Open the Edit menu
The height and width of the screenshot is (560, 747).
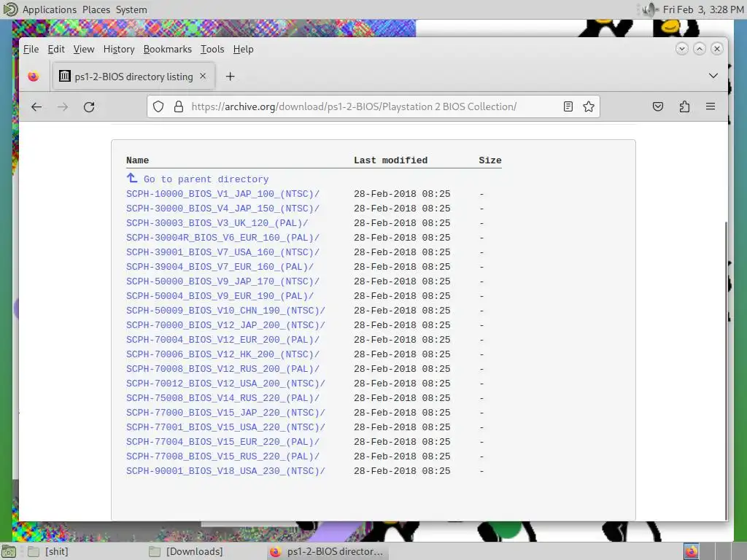coord(56,49)
